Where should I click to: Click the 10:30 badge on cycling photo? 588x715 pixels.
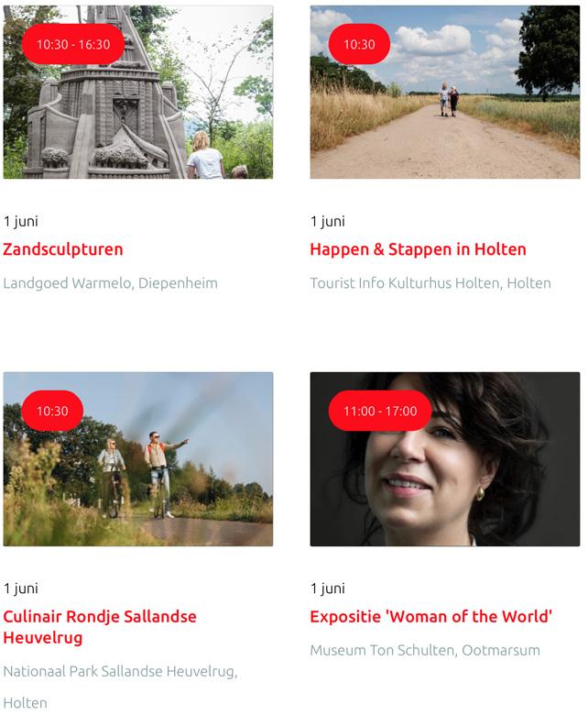(52, 411)
